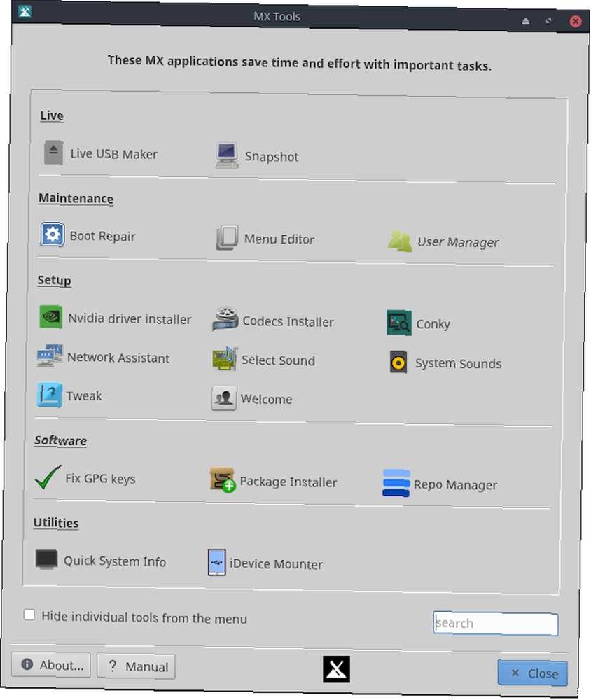Screen dimensions: 591x700
Task: Launch Nvidia driver installer icon
Action: [50, 316]
